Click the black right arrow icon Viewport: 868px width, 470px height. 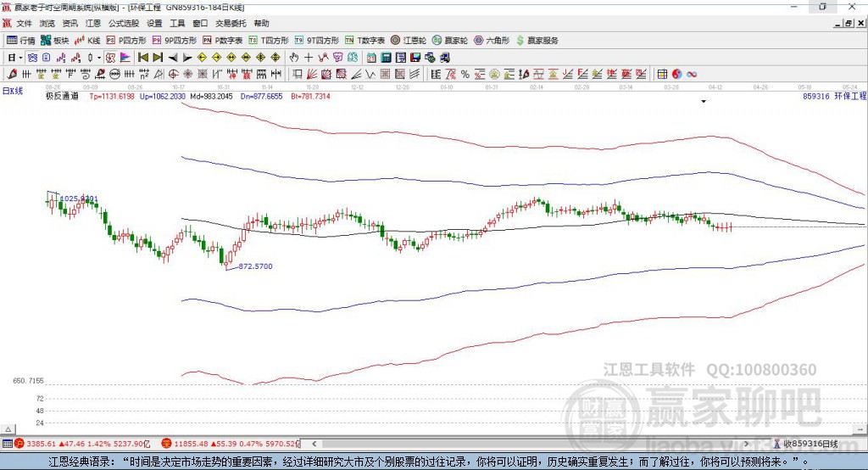(x=187, y=58)
